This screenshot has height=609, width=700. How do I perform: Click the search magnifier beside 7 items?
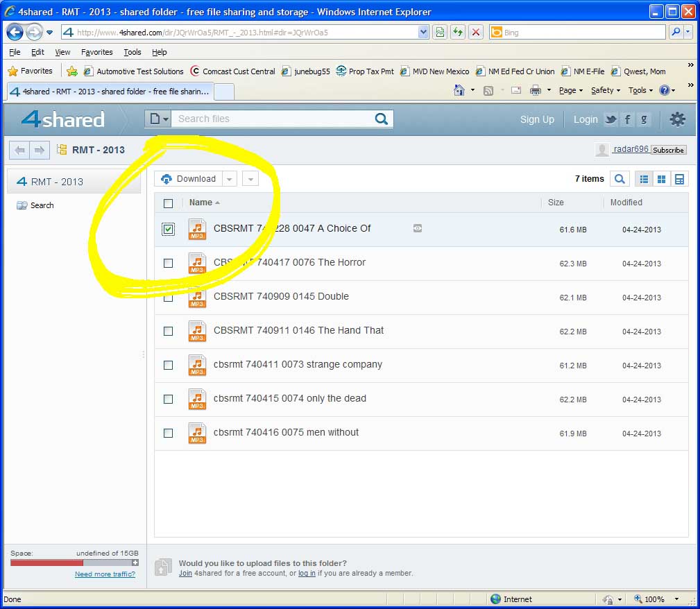(x=620, y=179)
